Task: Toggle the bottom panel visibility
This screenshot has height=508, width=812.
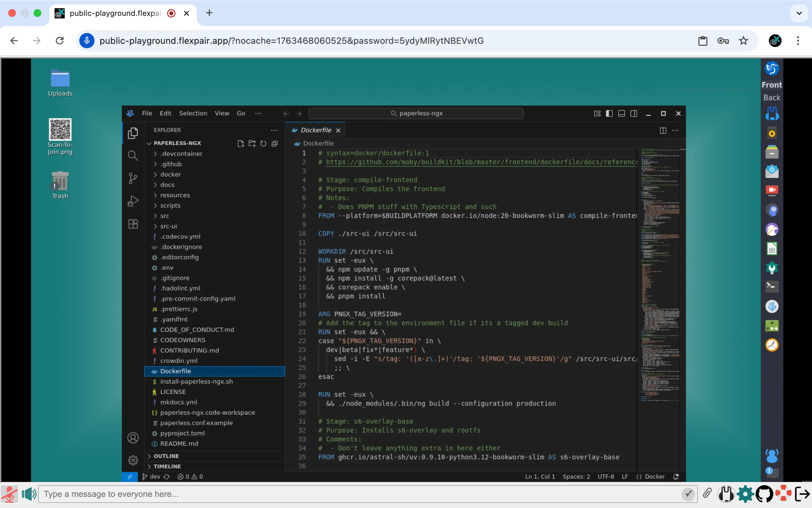Action: tap(621, 114)
